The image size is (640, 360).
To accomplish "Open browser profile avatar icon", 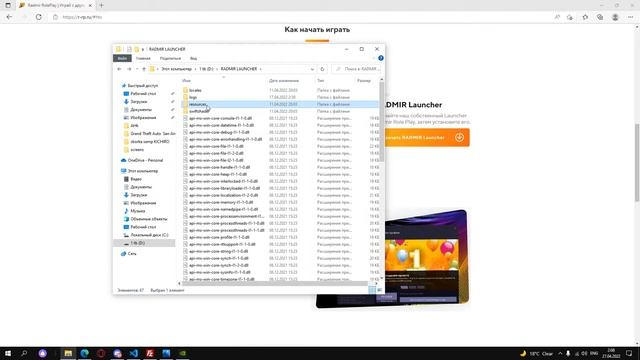I will (x=615, y=17).
